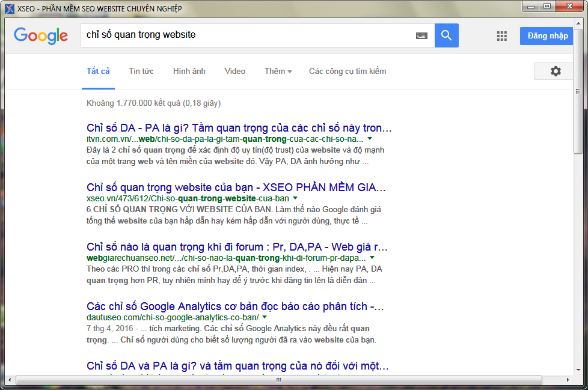
Task: Click the webgiarechuanseo.net green URL text
Action: coord(225,258)
